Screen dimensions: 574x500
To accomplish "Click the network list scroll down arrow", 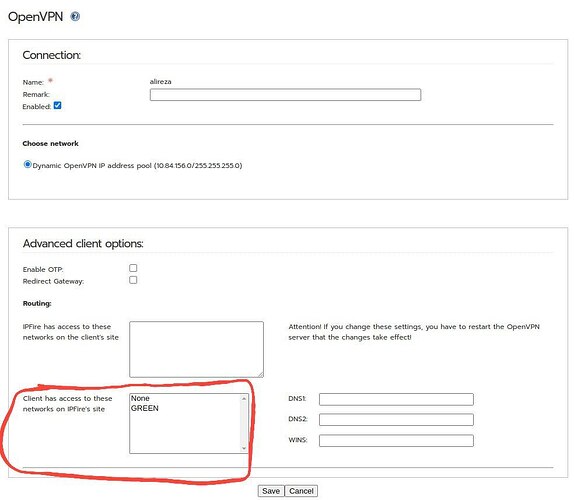I will 244,448.
